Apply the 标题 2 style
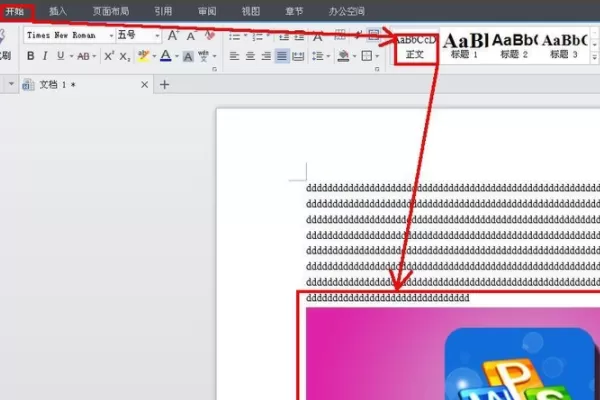The height and width of the screenshot is (400, 600). pyautogui.click(x=514, y=46)
